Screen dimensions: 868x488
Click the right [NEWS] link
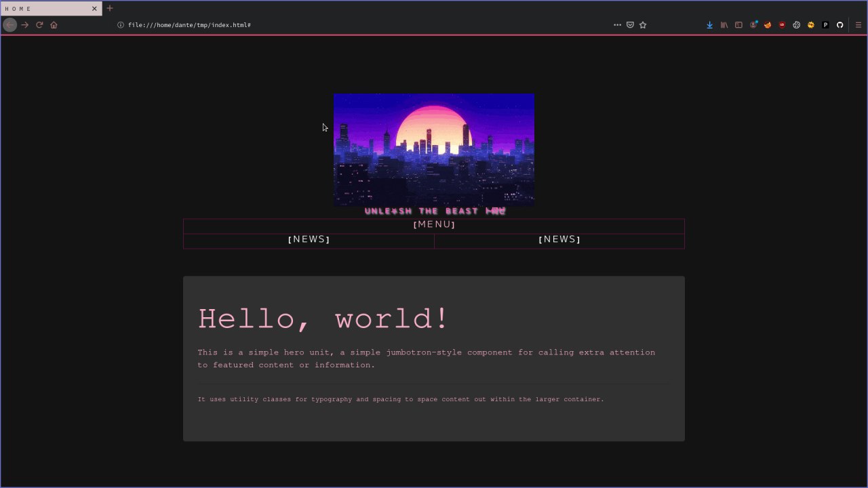click(x=559, y=239)
